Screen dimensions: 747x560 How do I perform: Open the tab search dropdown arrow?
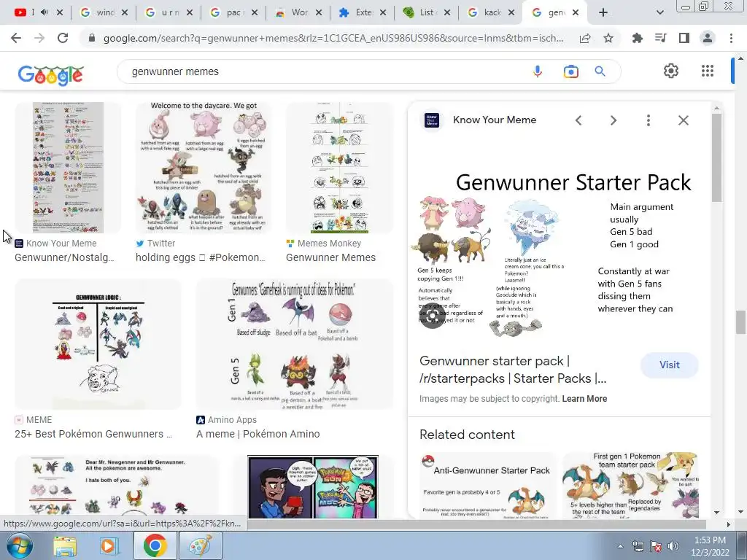(659, 13)
